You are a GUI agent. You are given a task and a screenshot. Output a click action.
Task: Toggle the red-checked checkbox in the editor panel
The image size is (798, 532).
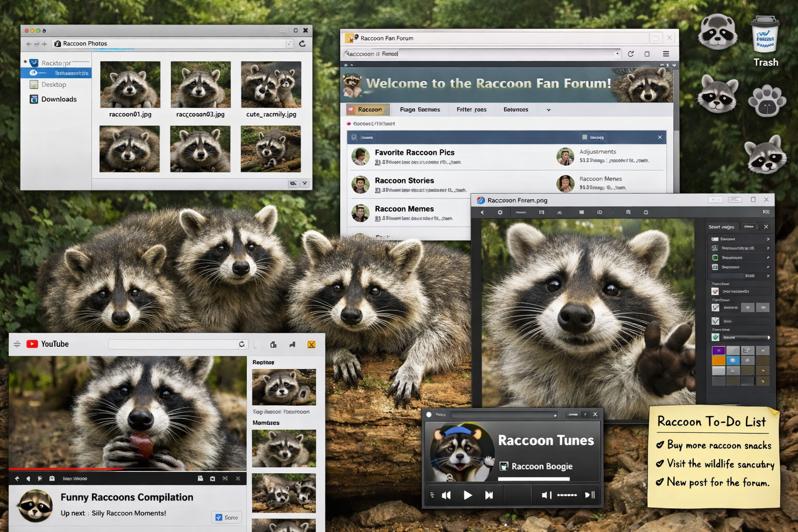coord(715,291)
